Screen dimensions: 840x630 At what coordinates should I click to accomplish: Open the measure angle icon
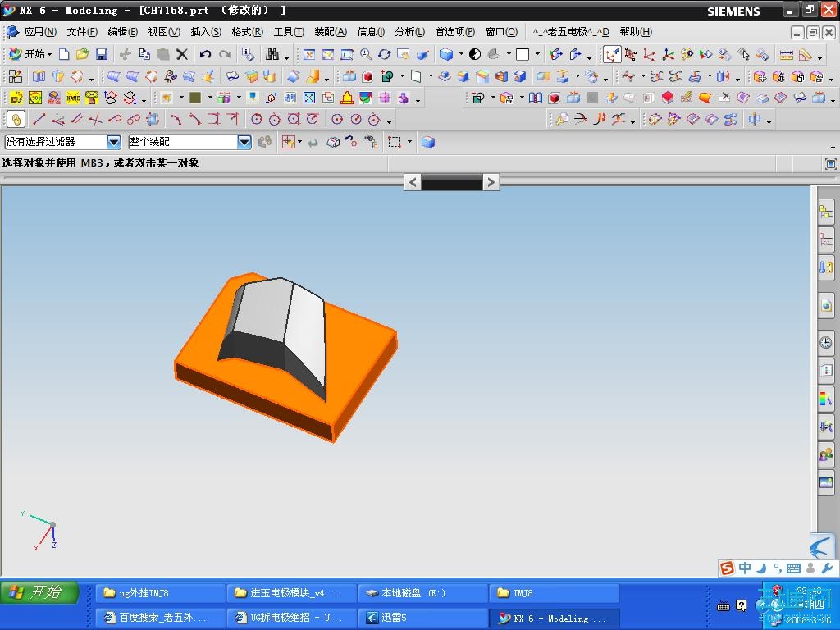804,54
